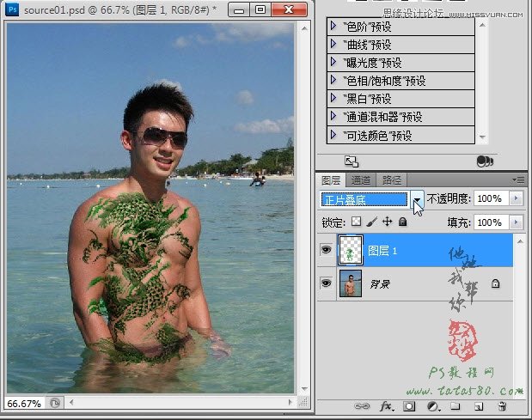Open the layers panel flyout menu
Image resolution: width=532 pixels, height=420 pixels.
click(519, 180)
